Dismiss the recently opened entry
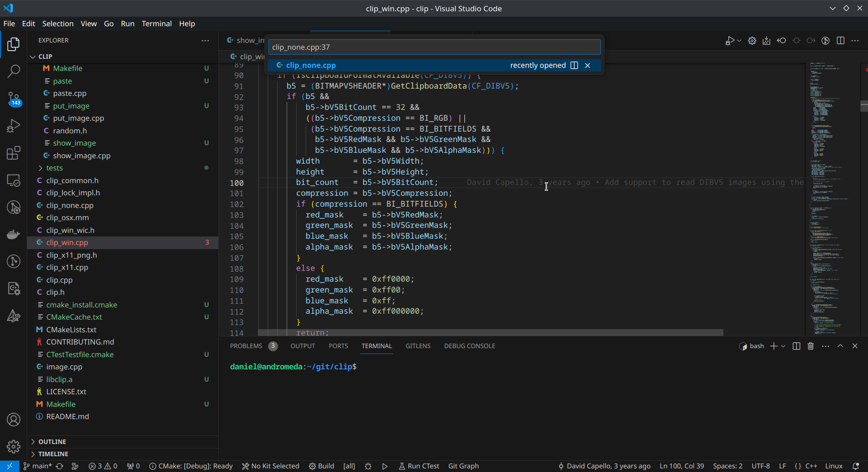 (x=587, y=65)
